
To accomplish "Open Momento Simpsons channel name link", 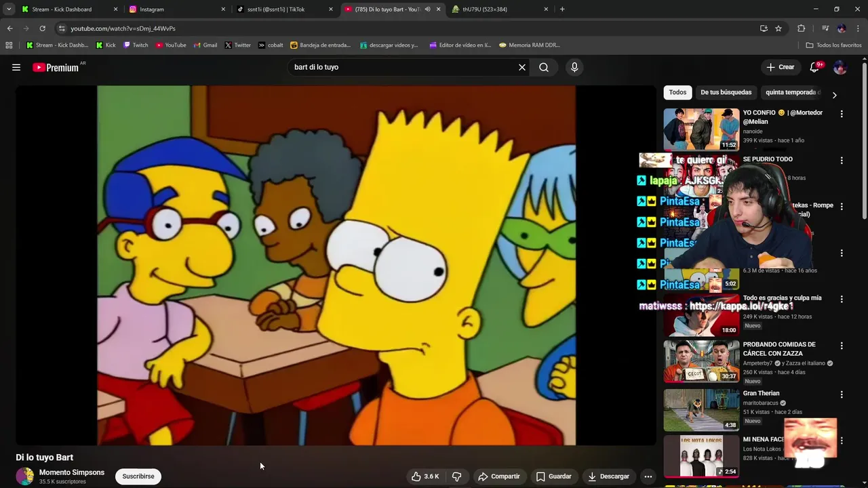I will [72, 472].
